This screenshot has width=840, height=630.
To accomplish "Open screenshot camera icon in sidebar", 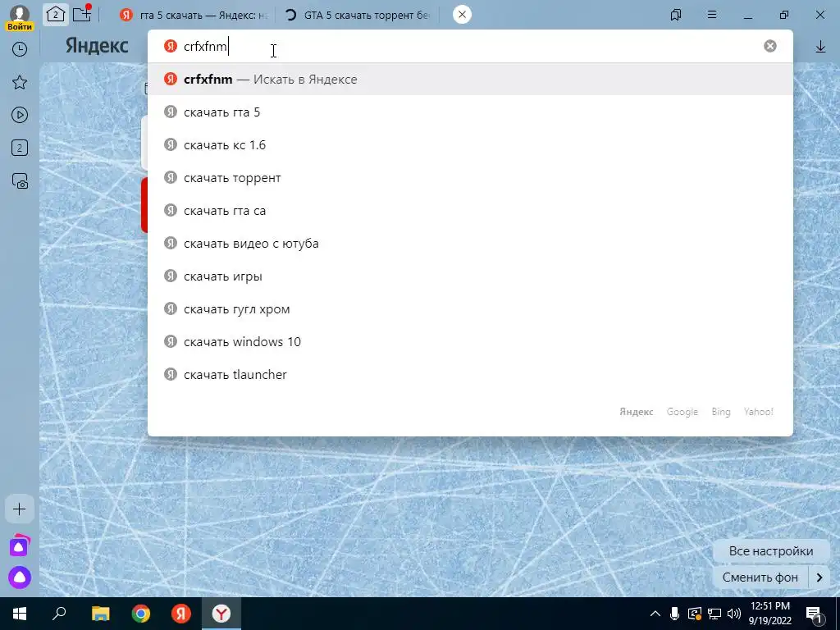I will tap(20, 181).
